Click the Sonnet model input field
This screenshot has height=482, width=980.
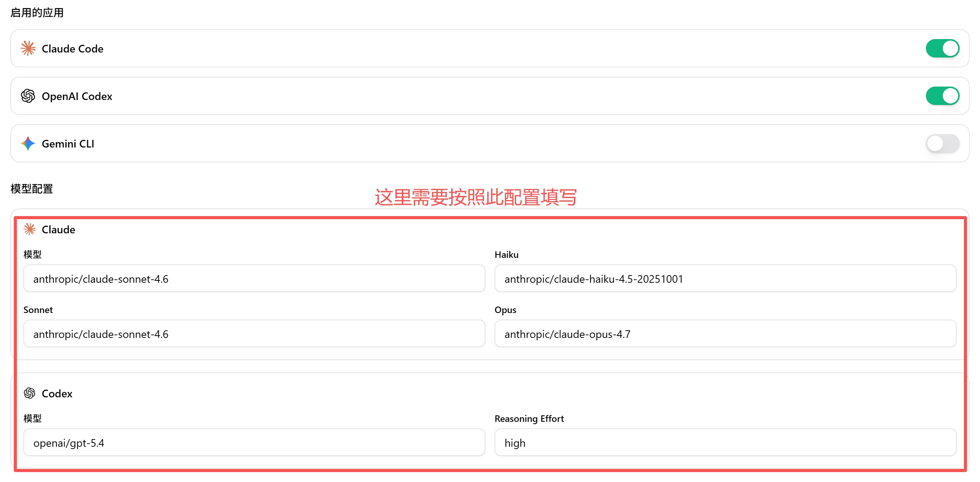[254, 334]
